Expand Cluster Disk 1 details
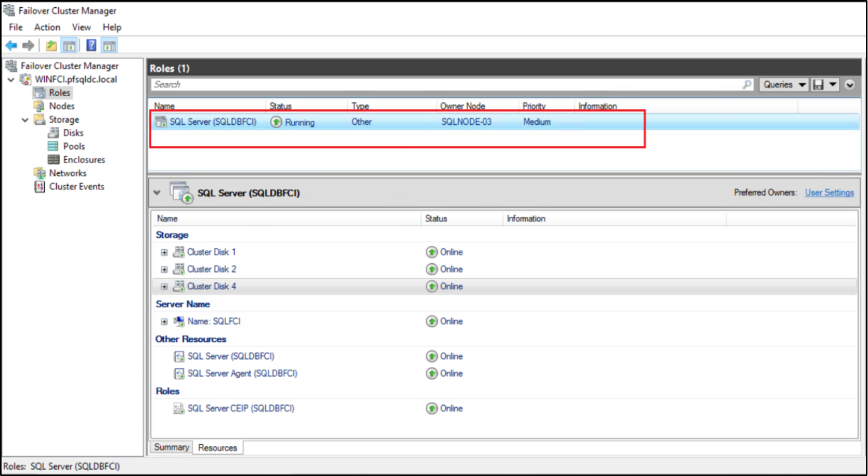The width and height of the screenshot is (868, 476). [x=164, y=252]
